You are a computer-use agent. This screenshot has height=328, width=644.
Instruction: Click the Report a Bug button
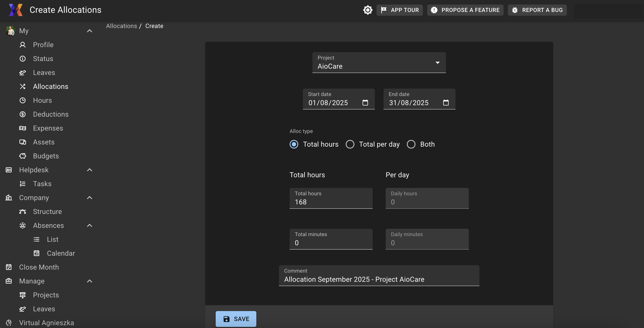[x=537, y=10]
